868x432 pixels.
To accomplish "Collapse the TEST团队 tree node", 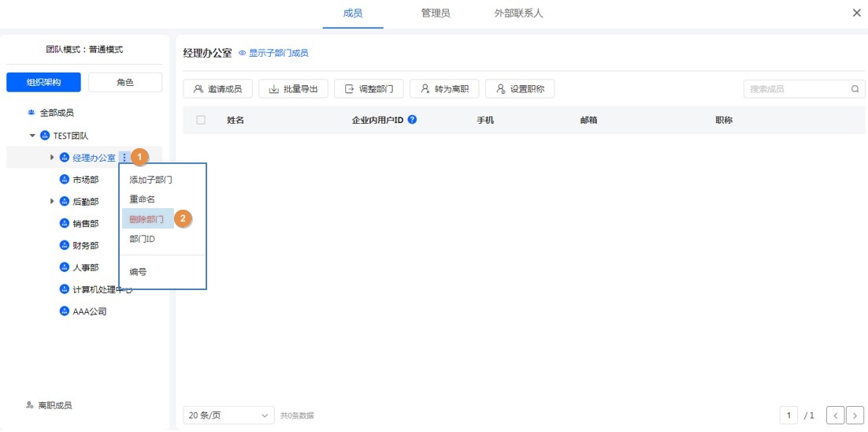I will [33, 136].
